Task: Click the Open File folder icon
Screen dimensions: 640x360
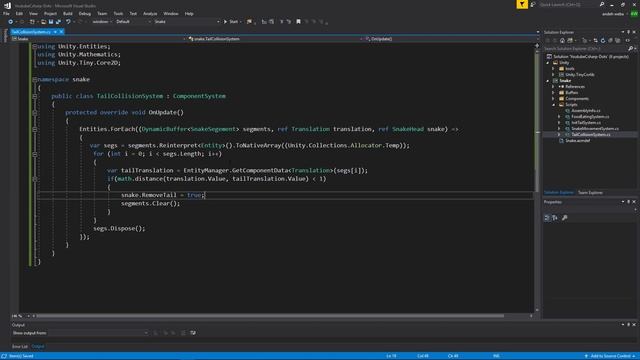Action: tap(43, 22)
